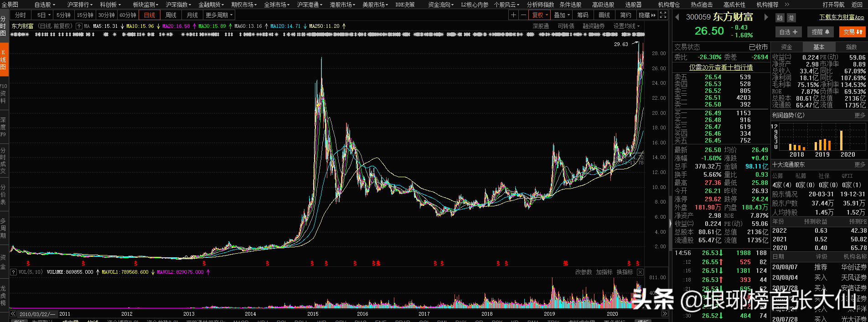Screen dimensions: 868x322
Task: Switch to the 资金 tab
Action: (x=786, y=47)
